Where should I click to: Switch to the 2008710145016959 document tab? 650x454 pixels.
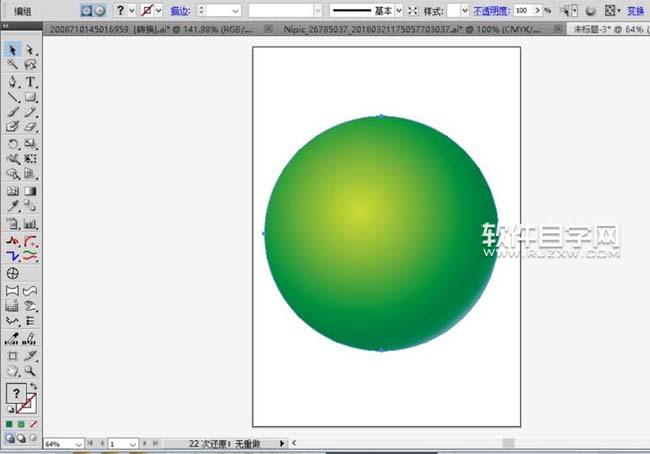coord(151,29)
